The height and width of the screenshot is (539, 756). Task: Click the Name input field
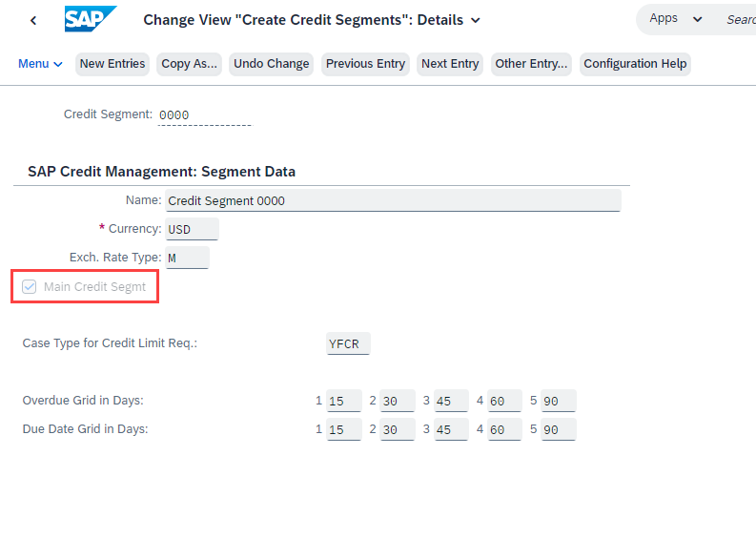coord(393,200)
